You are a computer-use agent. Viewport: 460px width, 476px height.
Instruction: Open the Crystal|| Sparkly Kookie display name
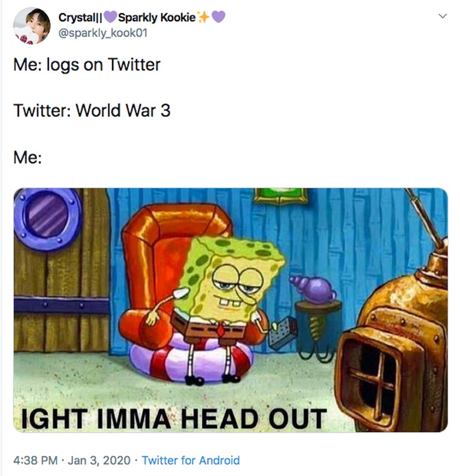(x=141, y=17)
